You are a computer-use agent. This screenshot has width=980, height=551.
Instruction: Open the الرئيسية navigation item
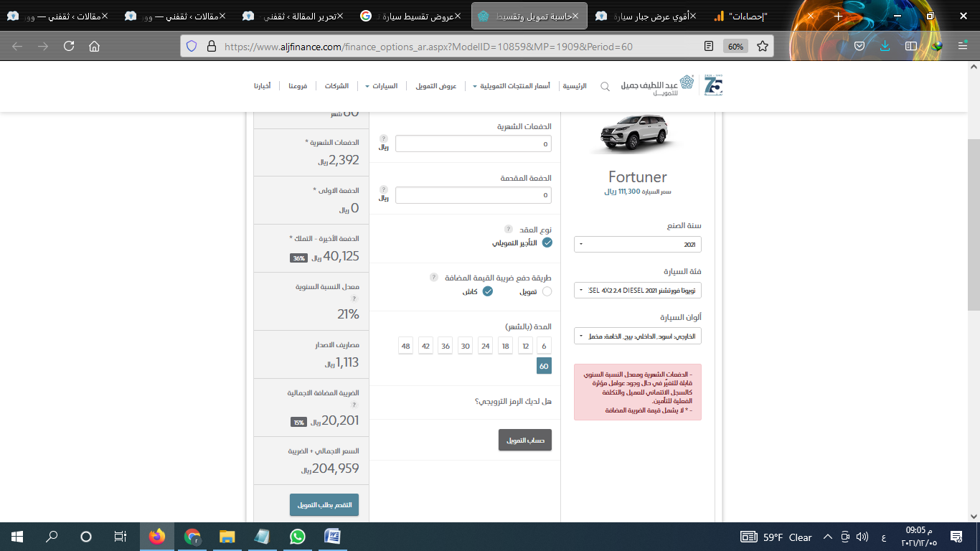pos(574,86)
